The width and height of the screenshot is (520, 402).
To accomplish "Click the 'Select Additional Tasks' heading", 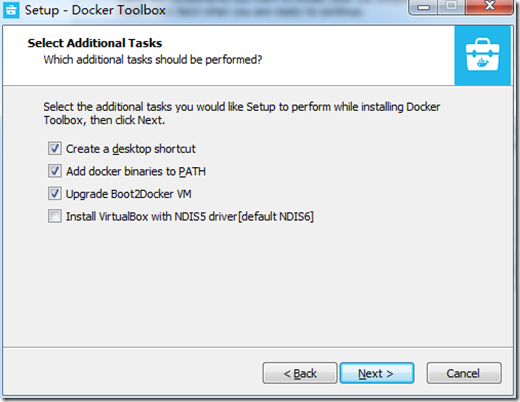I will [95, 43].
